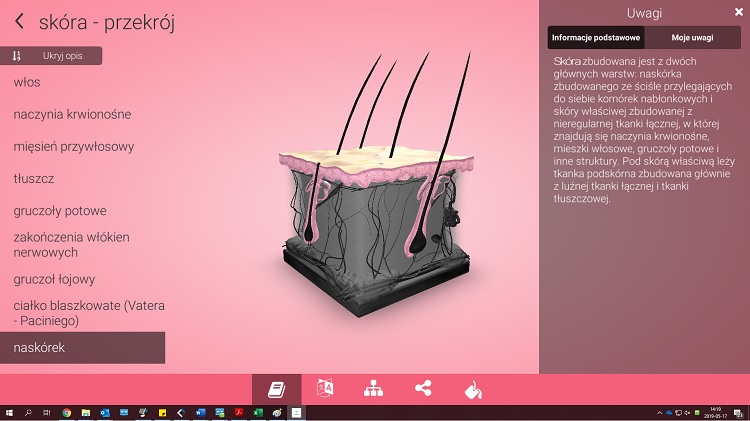Open Excel from the Windows taskbar

[x=257, y=412]
